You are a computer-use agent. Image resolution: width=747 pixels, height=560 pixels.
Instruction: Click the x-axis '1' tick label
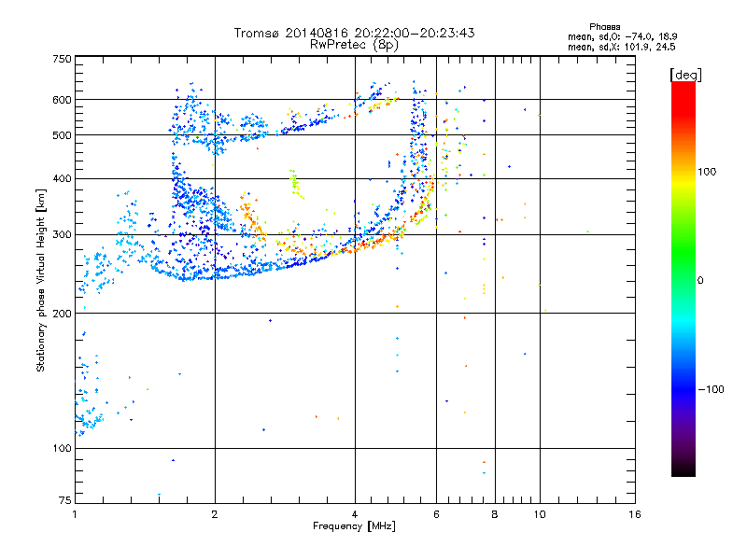(75, 514)
